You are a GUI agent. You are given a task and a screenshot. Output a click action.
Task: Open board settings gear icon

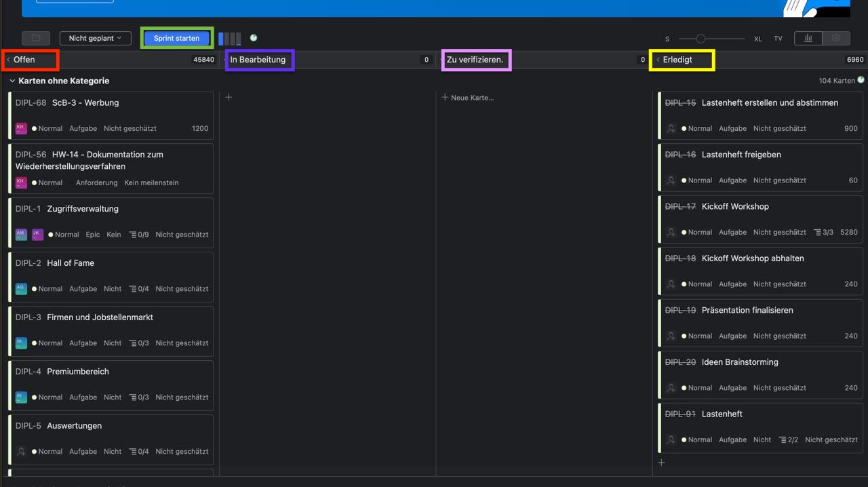836,39
